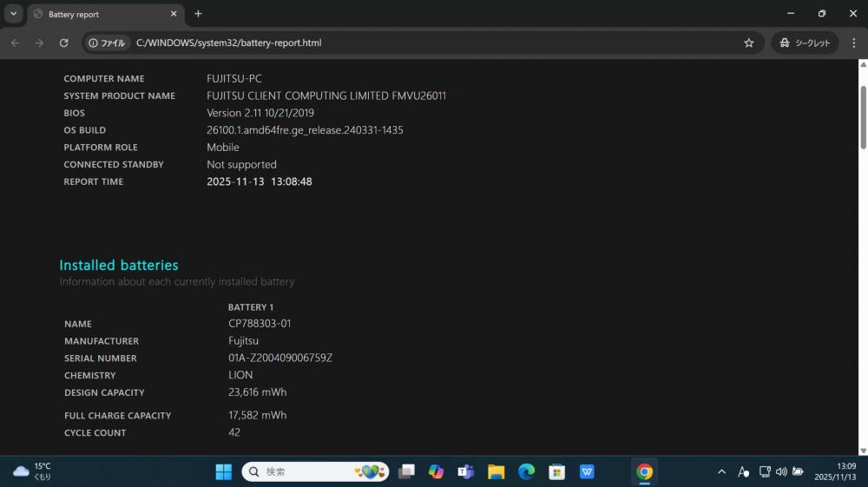The image size is (868, 487).
Task: Restore down the Chrome window
Action: click(821, 13)
